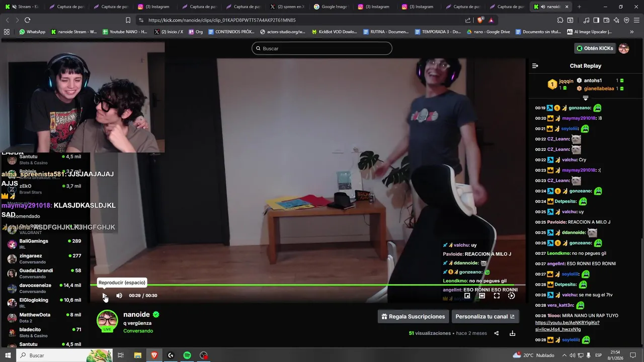644x362 pixels.
Task: Bookmark this page with the bookmark icon
Action: tap(128, 20)
